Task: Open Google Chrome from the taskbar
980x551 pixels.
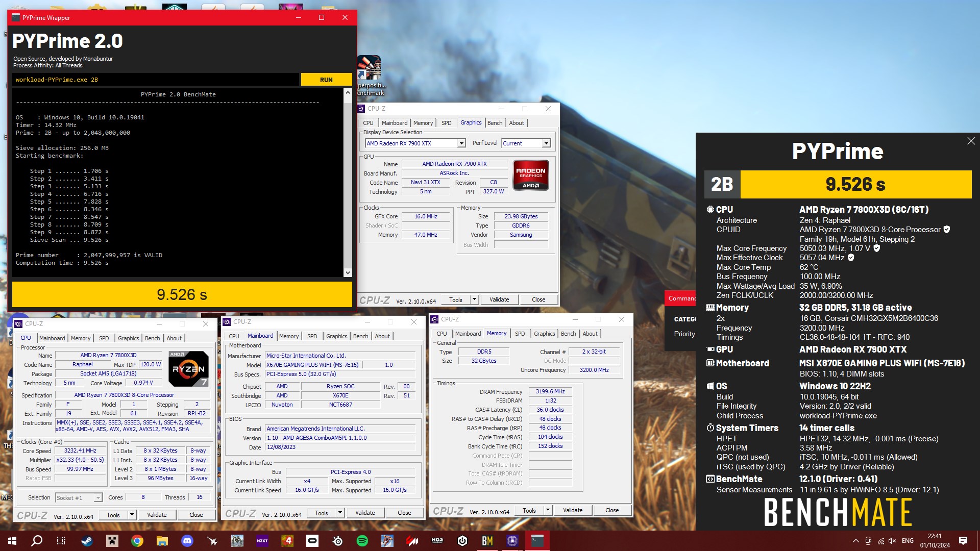Action: 137,541
